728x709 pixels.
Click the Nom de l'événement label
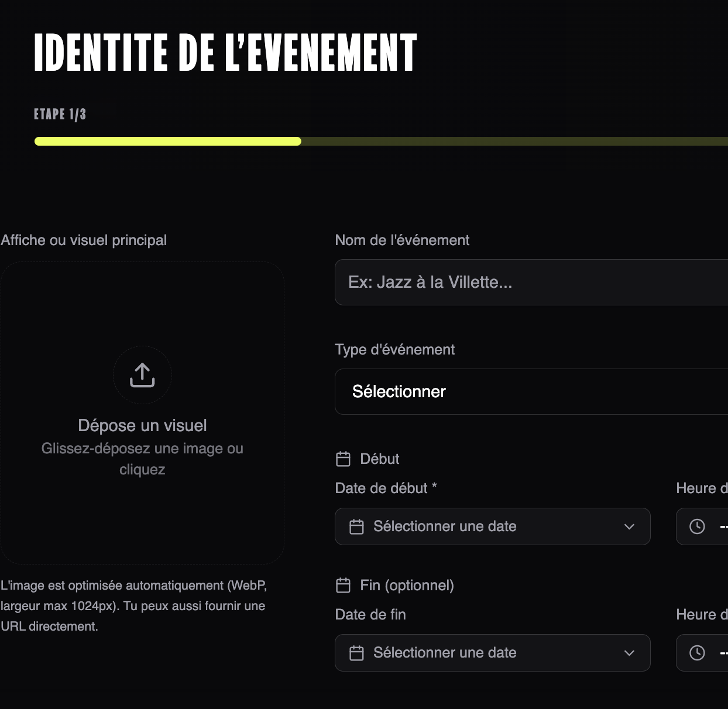(x=402, y=240)
